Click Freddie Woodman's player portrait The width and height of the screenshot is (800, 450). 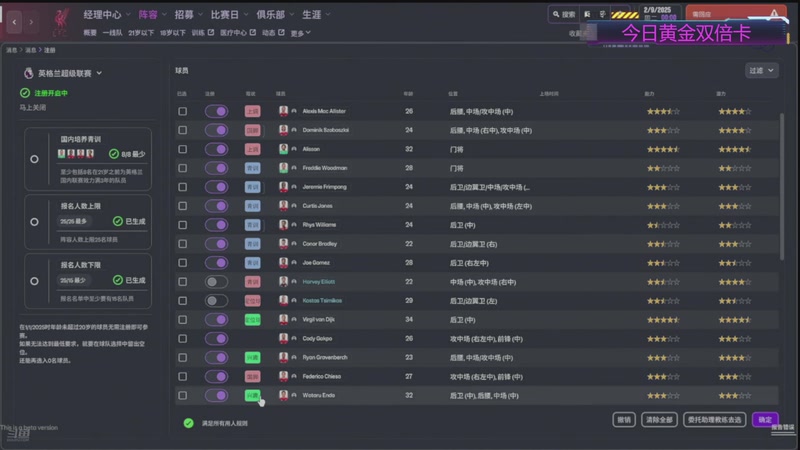[x=283, y=167]
